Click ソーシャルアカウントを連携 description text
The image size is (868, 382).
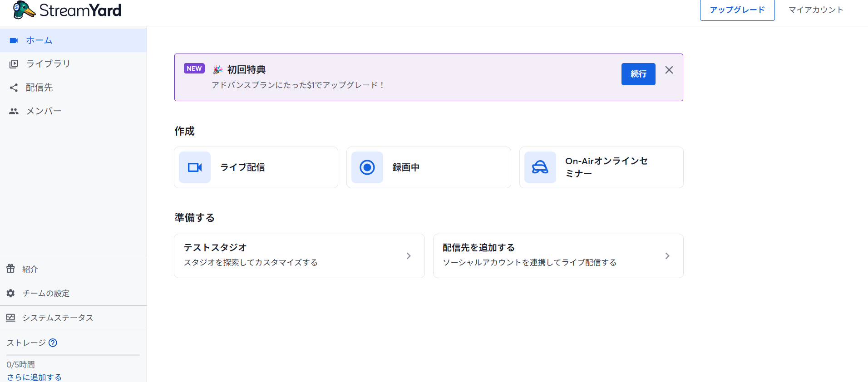530,263
